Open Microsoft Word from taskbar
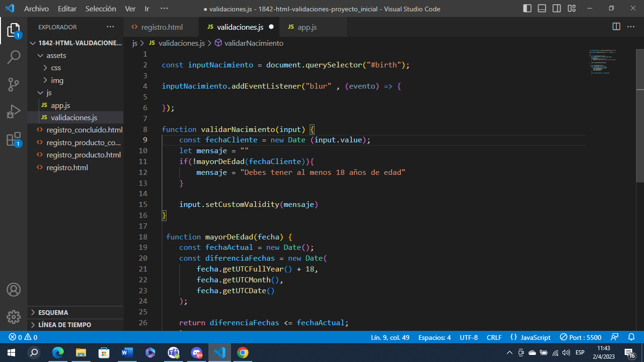This screenshot has width=644, height=362. [127, 352]
